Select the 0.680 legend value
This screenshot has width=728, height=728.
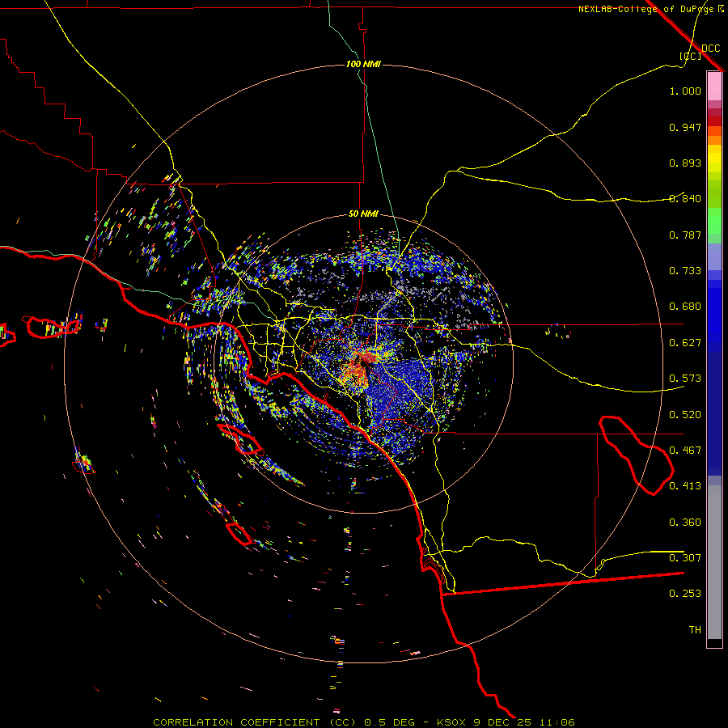pyautogui.click(x=685, y=307)
